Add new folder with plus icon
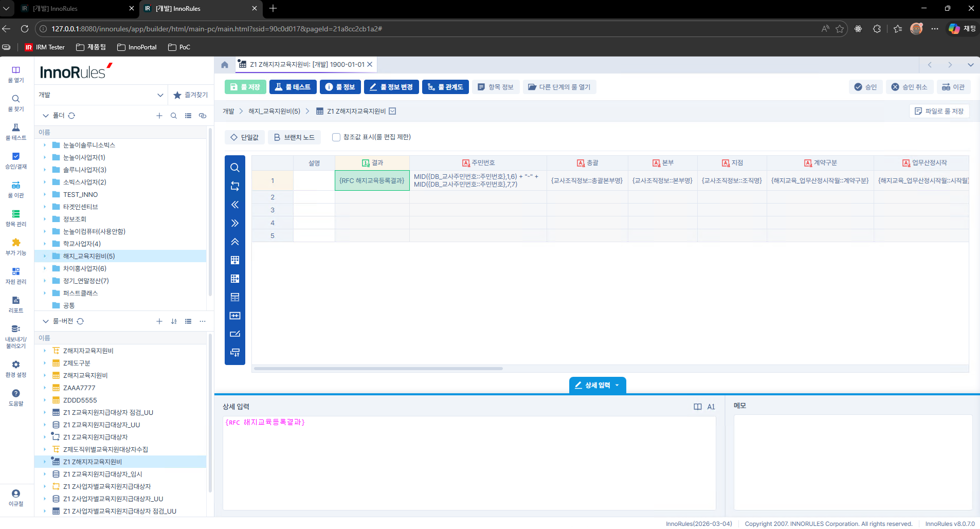The image size is (980, 529). pyautogui.click(x=159, y=116)
